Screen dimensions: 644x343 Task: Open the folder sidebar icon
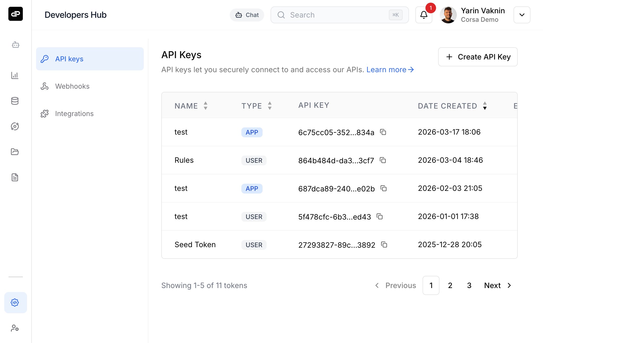(15, 152)
